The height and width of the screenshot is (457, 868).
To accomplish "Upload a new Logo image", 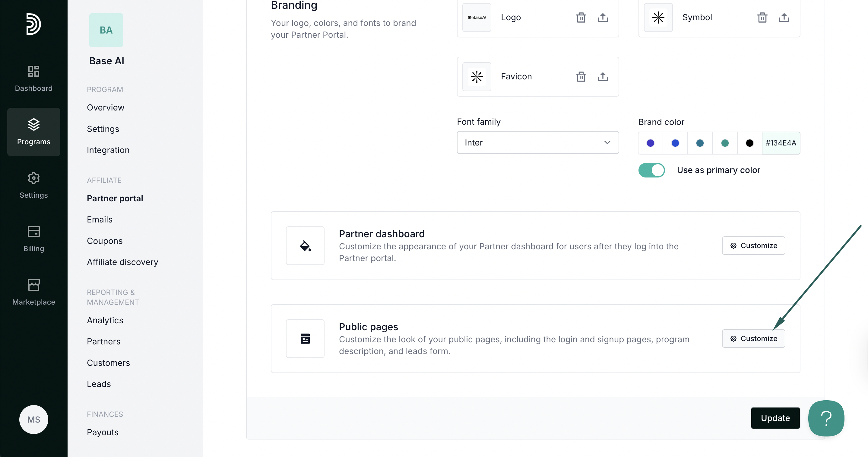I will pyautogui.click(x=603, y=17).
